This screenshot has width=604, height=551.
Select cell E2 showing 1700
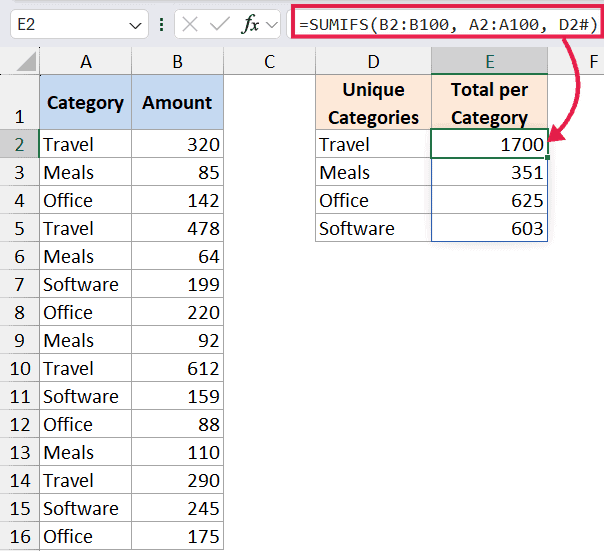coord(489,144)
